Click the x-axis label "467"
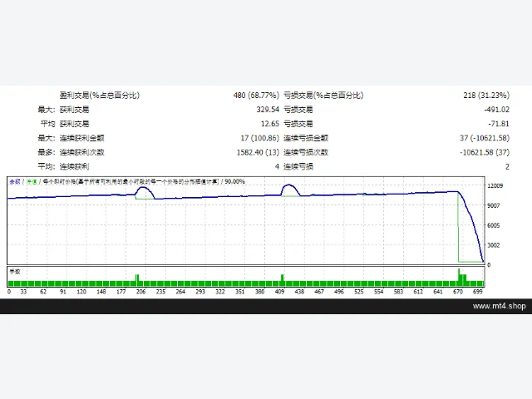Screen dimensions: 532x399 pos(319,292)
